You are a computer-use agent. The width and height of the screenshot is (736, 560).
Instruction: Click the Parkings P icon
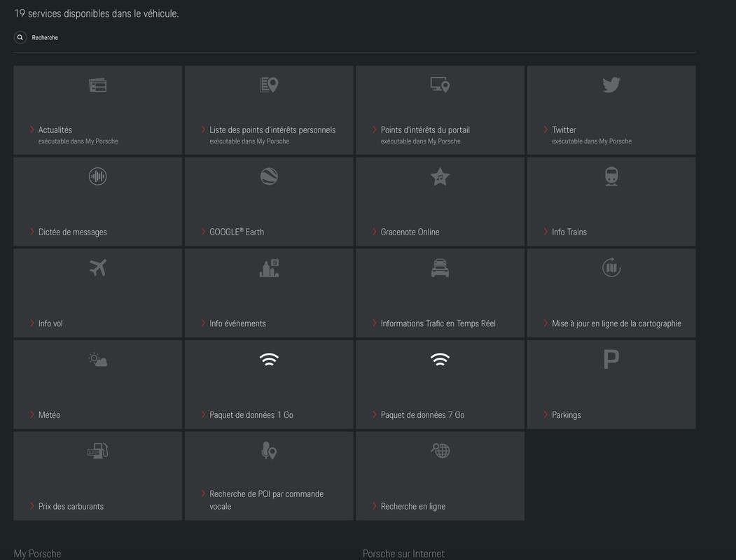click(x=611, y=359)
